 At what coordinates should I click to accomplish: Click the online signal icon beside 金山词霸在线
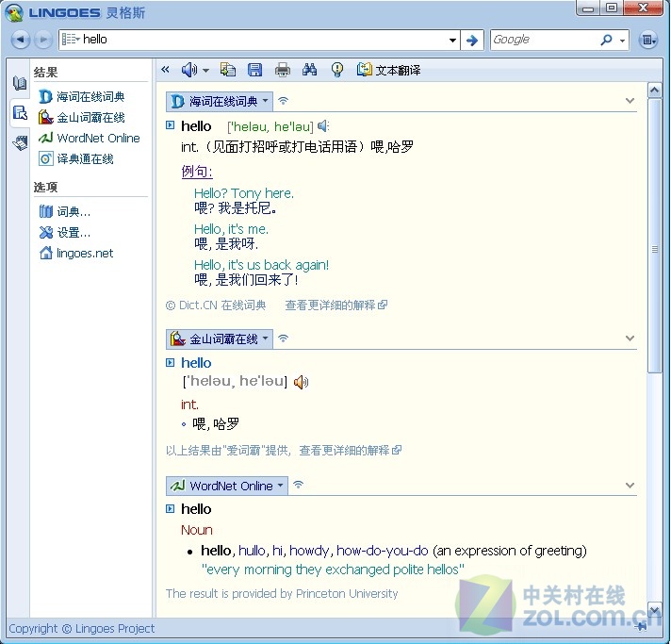click(283, 339)
